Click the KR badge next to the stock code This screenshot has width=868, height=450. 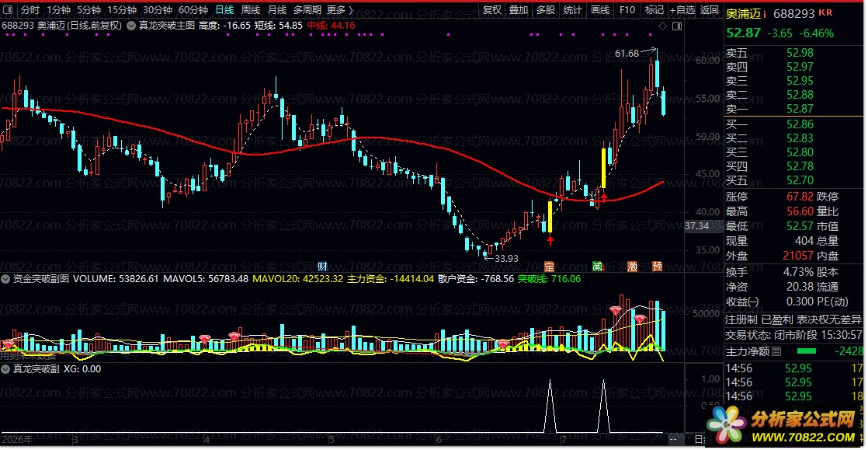(825, 12)
